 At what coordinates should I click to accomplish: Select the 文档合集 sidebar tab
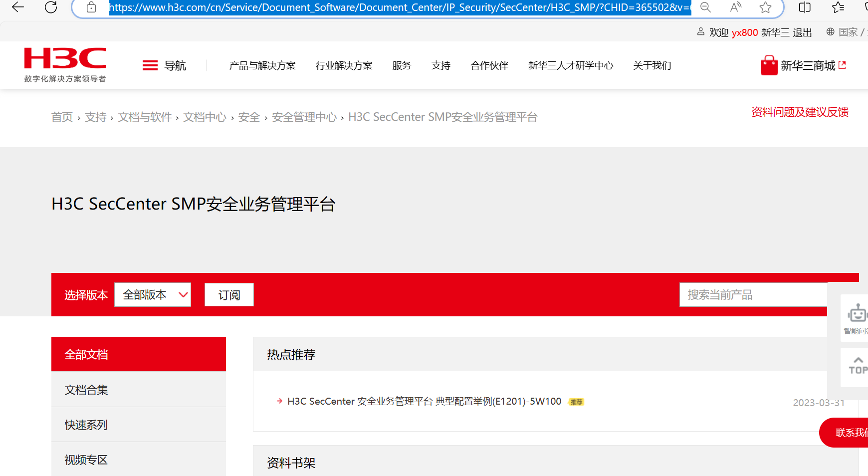(x=139, y=390)
